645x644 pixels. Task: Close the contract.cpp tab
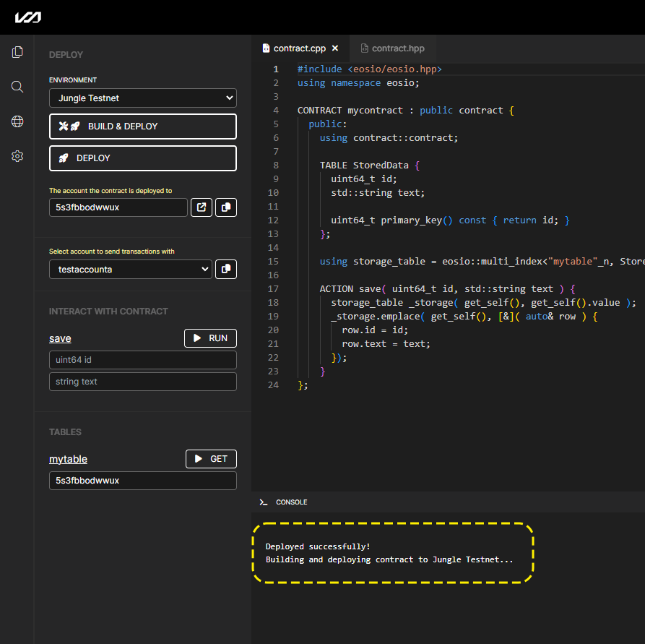click(335, 48)
